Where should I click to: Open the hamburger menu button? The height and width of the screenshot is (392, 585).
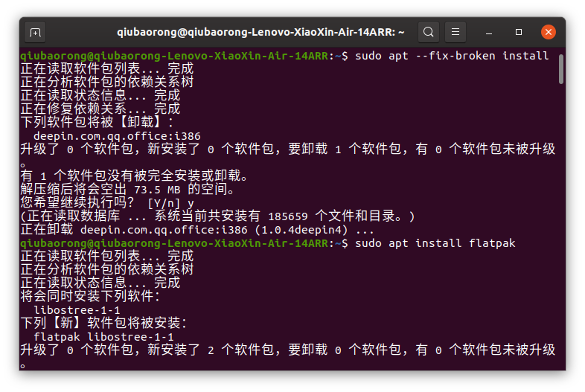455,32
